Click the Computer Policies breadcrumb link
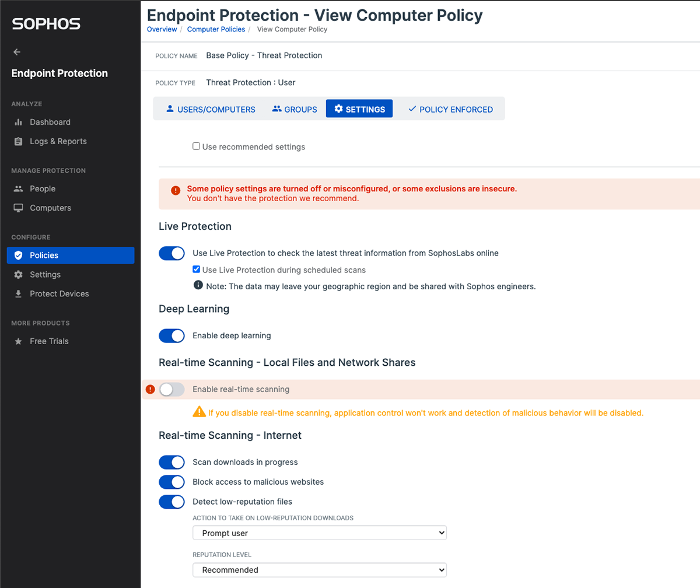 click(x=216, y=29)
